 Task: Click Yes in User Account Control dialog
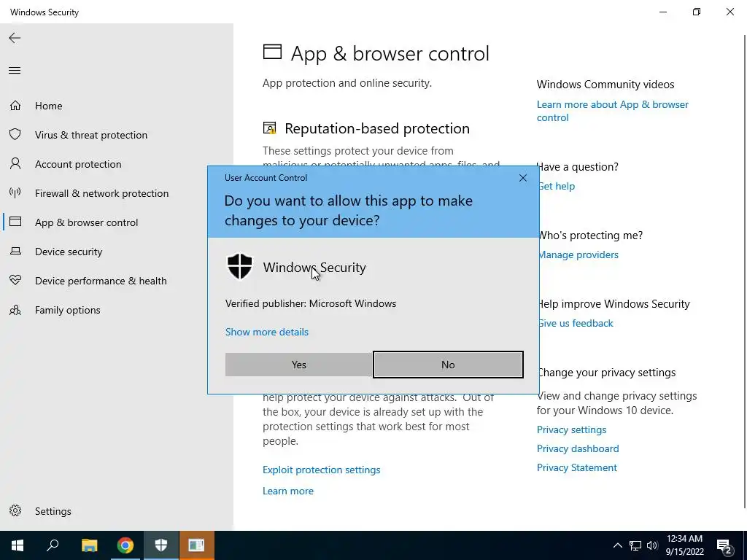click(x=298, y=365)
